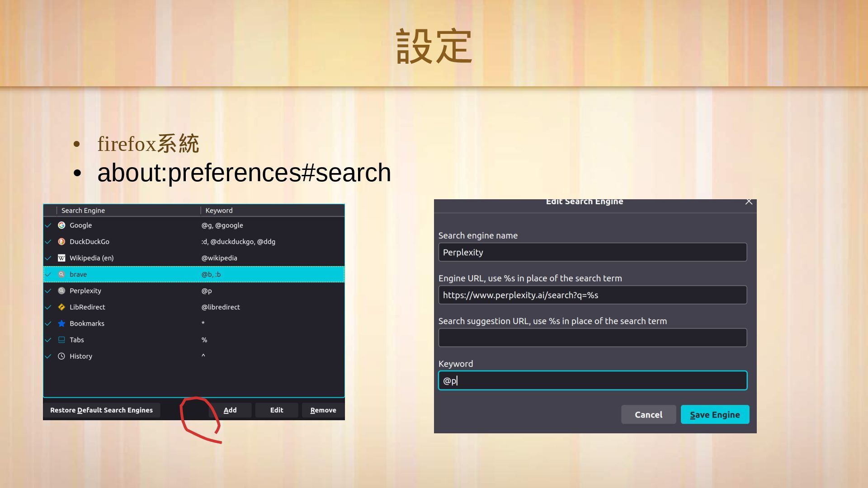Select the DuckDuckGo row name
868x488 pixels.
(90, 242)
